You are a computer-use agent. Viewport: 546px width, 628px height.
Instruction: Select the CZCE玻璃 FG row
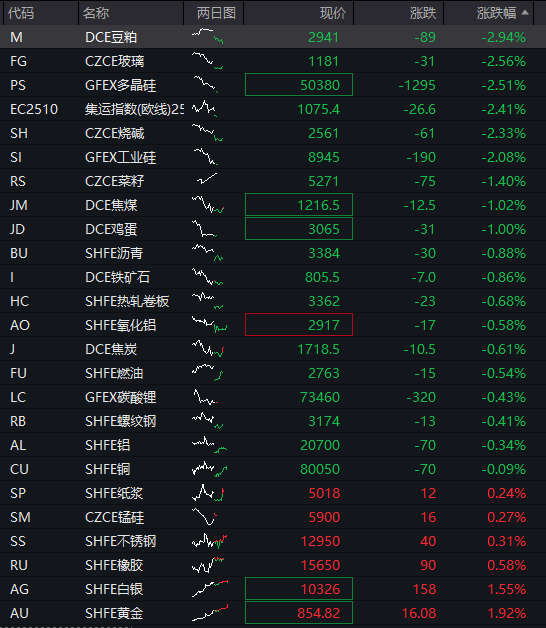pyautogui.click(x=273, y=61)
